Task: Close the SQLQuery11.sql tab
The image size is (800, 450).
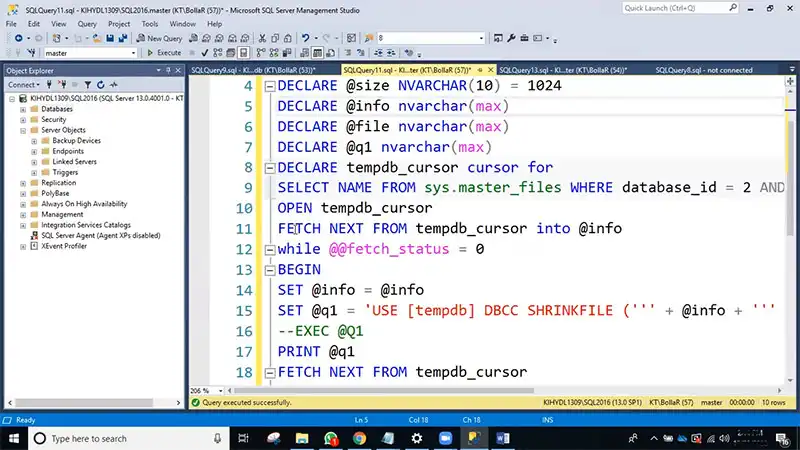Action: tap(490, 70)
